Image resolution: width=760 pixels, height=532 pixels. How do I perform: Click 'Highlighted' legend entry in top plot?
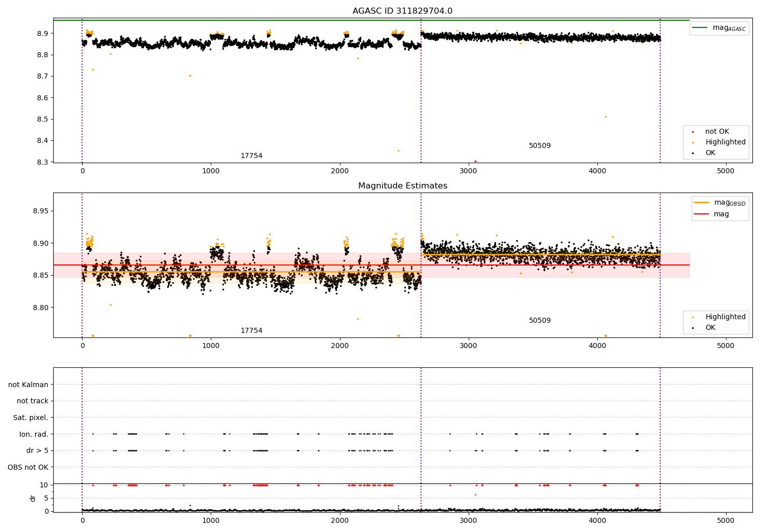pyautogui.click(x=718, y=142)
